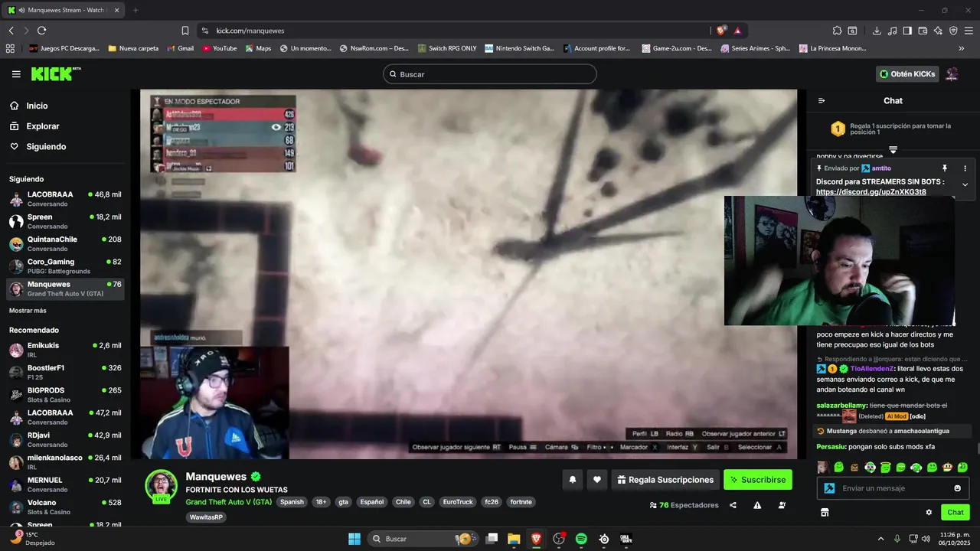
Task: Open pinned message three-dot options
Action: (965, 168)
